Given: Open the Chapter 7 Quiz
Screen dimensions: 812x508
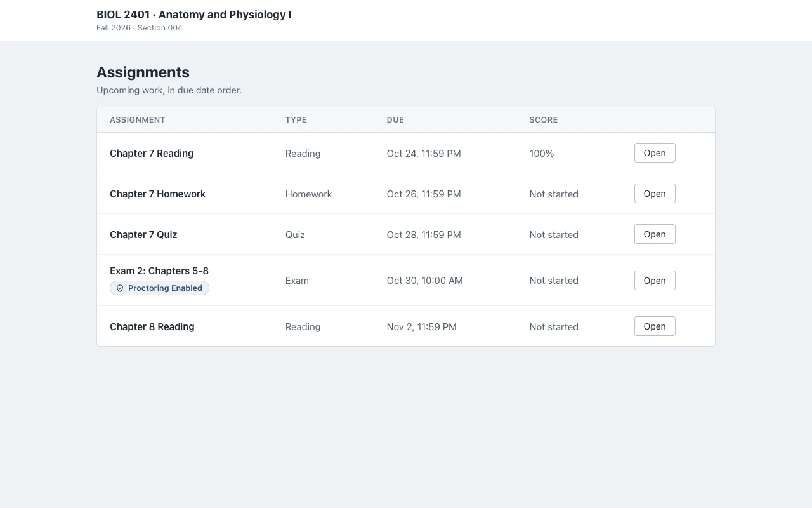Looking at the screenshot, I should [655, 234].
